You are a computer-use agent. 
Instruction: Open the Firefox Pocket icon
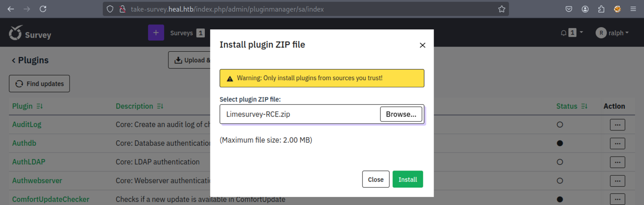[x=569, y=9]
